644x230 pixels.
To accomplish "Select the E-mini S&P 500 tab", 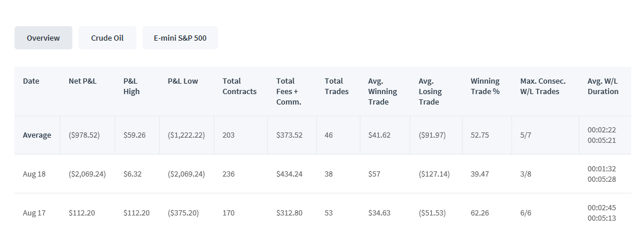I will pyautogui.click(x=180, y=38).
